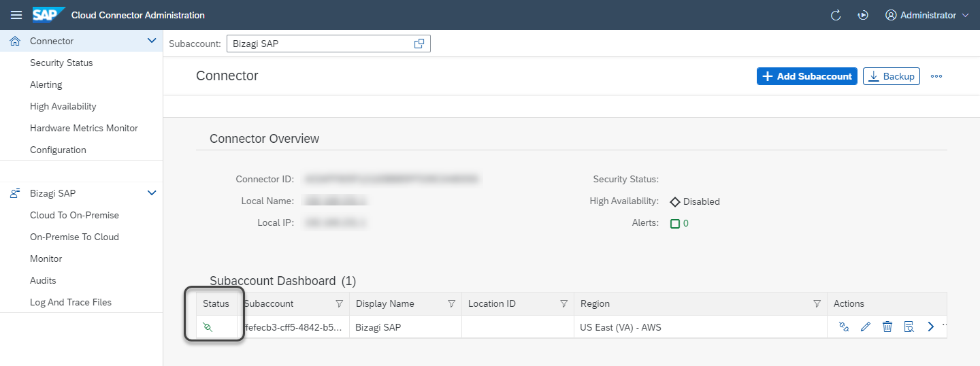Viewport: 980px width, 366px height.
Task: Click the green connected status icon
Action: [x=208, y=327]
